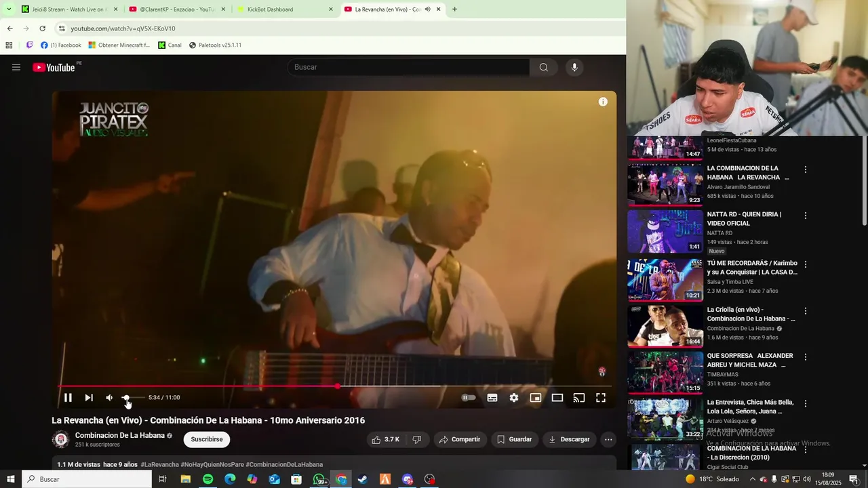Open a new browser tab
868x488 pixels.
454,9
